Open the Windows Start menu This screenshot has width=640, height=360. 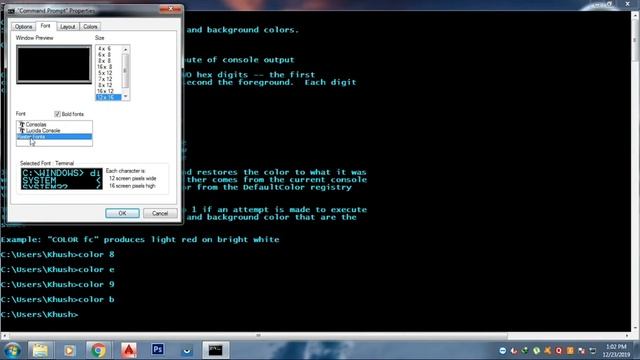pyautogui.click(x=12, y=350)
